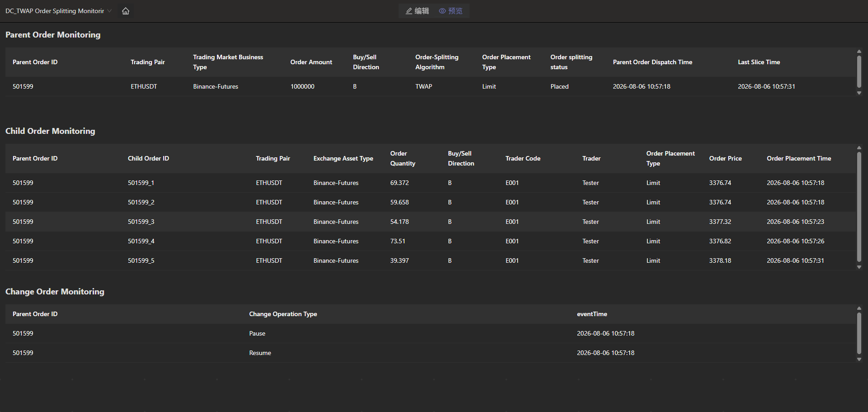
Task: Click the order quantity 39.397
Action: [399, 260]
